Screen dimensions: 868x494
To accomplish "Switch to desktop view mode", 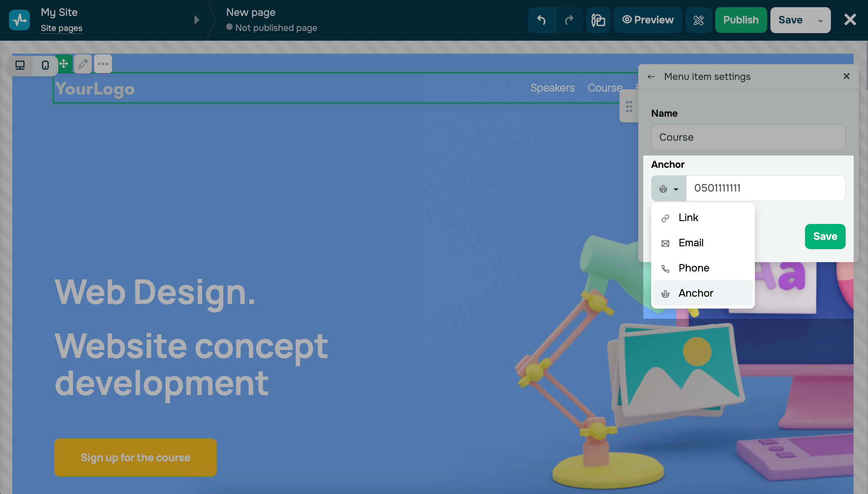I will pos(20,65).
